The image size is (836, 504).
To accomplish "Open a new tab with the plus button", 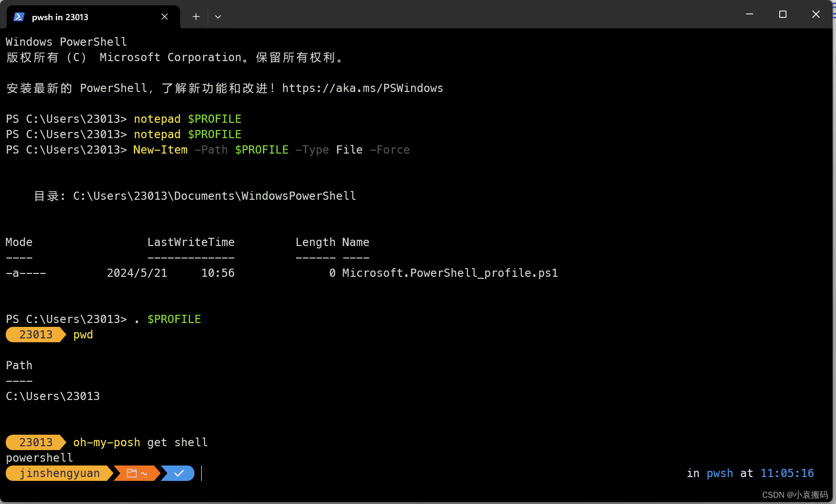I will pos(196,17).
